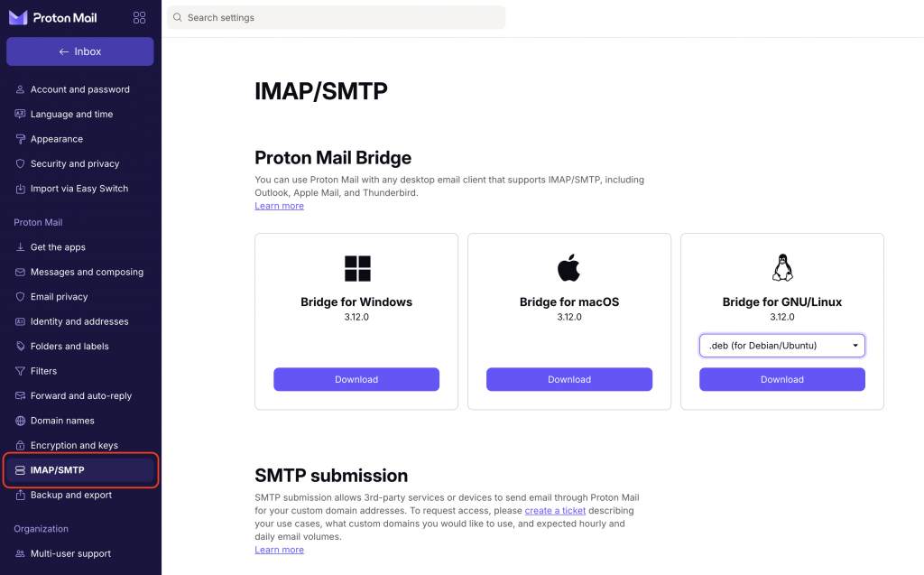924x575 pixels.
Task: Click the Apple logo above Bridge for macOS
Action: (x=569, y=267)
